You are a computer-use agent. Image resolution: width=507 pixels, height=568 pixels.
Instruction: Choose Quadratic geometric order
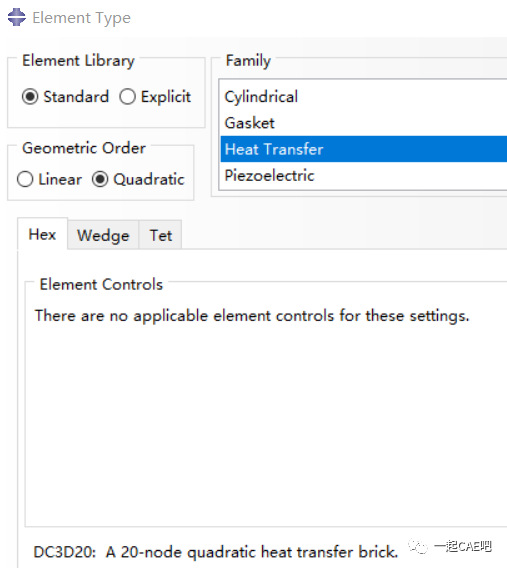click(100, 179)
